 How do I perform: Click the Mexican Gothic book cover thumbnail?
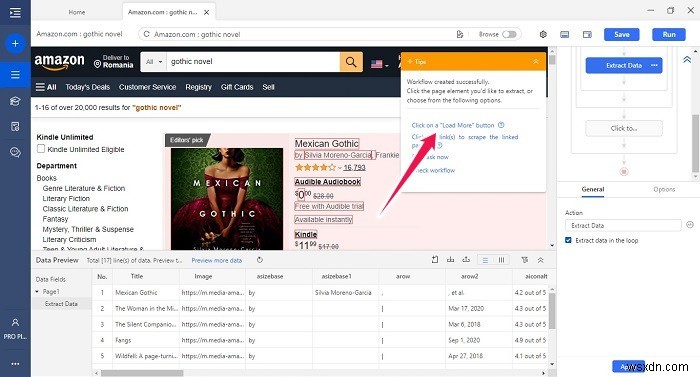point(227,199)
